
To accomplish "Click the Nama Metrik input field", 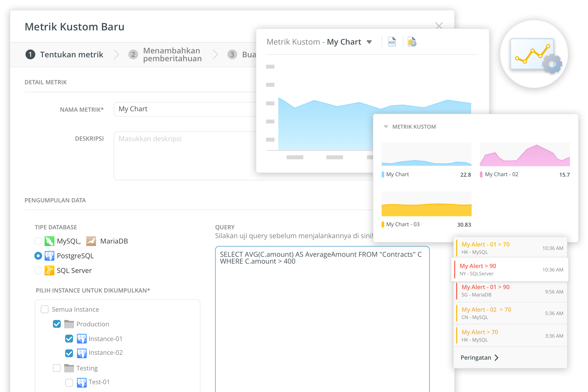I will [185, 109].
